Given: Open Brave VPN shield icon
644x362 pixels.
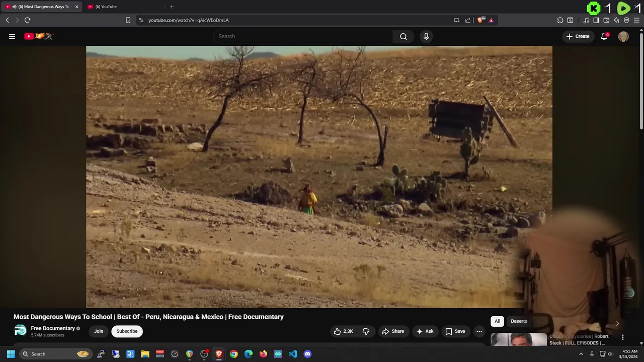Looking at the screenshot, I should (626, 20).
